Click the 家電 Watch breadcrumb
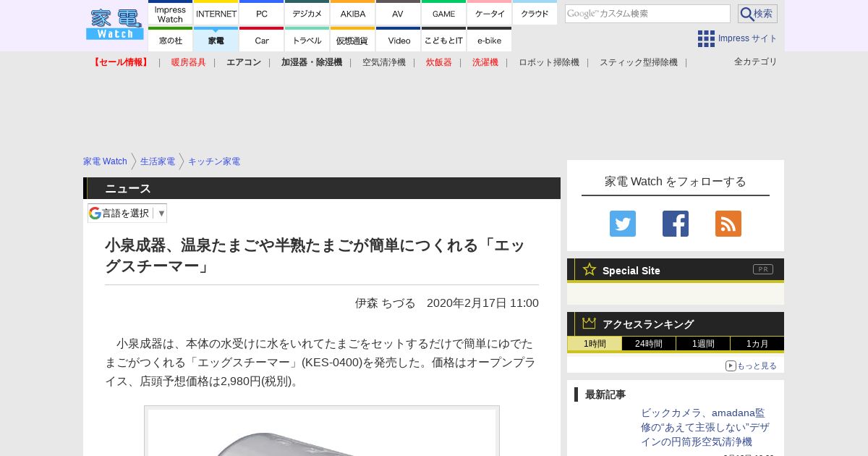Viewport: 868px width, 456px height. click(x=105, y=161)
